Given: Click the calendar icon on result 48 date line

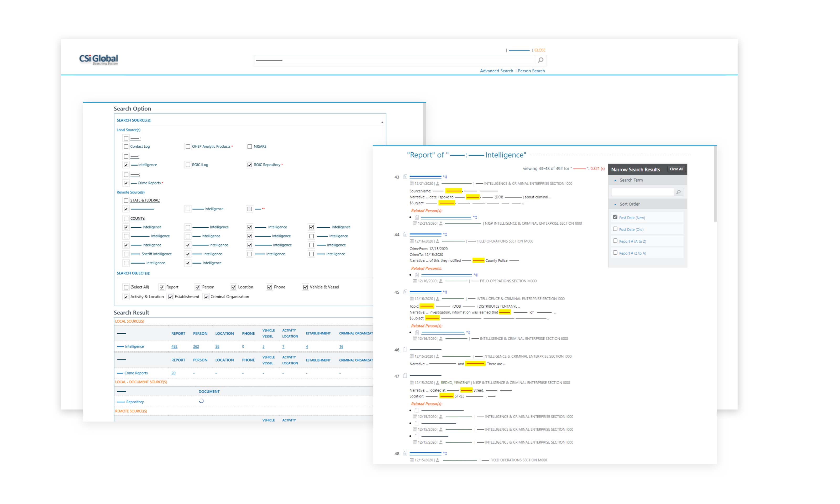Looking at the screenshot, I should coord(412,460).
